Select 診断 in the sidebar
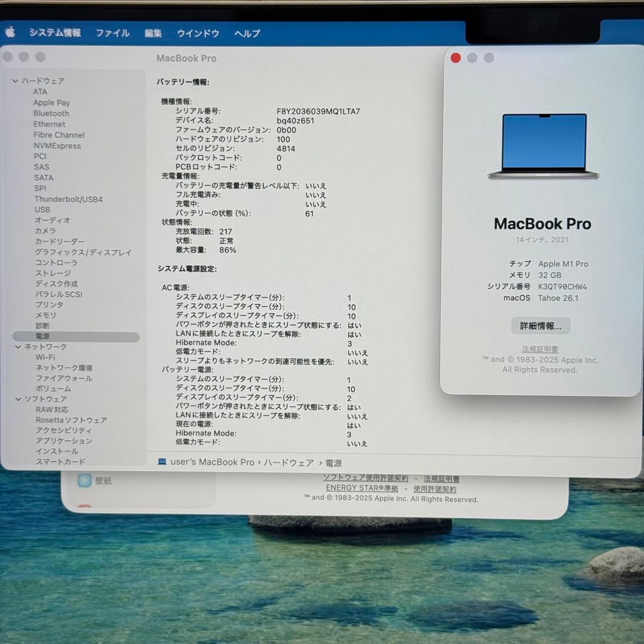 coord(42,326)
